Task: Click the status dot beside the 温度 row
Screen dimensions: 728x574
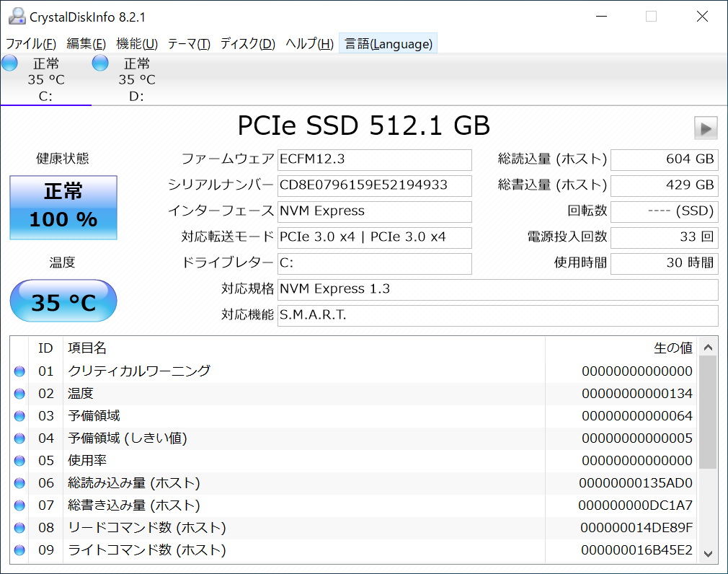Action: click(19, 393)
